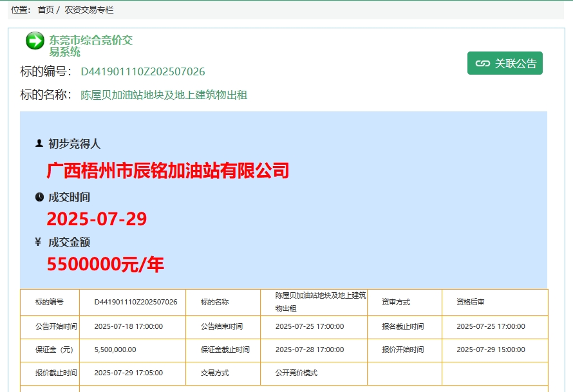Click the deal amount 5500000元/年
The height and width of the screenshot is (392, 573).
[x=106, y=264]
